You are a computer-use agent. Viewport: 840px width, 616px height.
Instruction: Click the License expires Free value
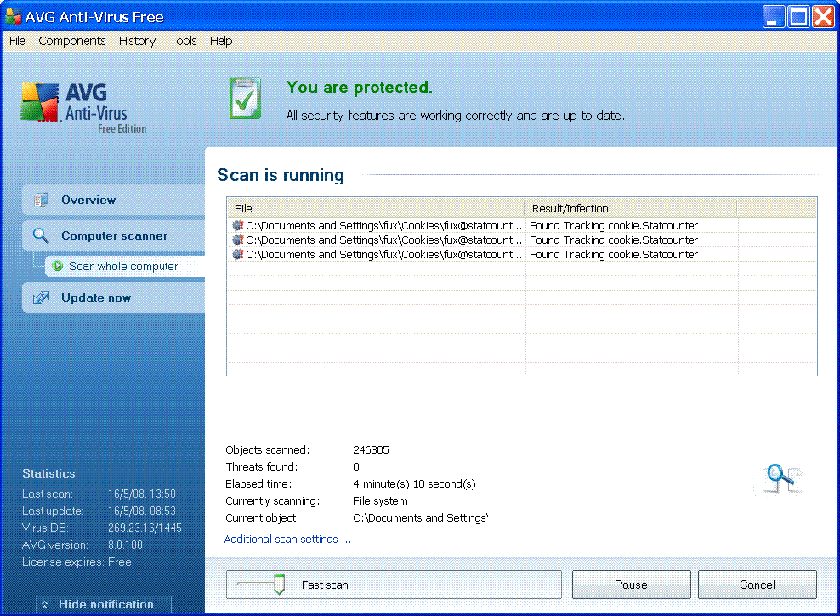coord(120,562)
